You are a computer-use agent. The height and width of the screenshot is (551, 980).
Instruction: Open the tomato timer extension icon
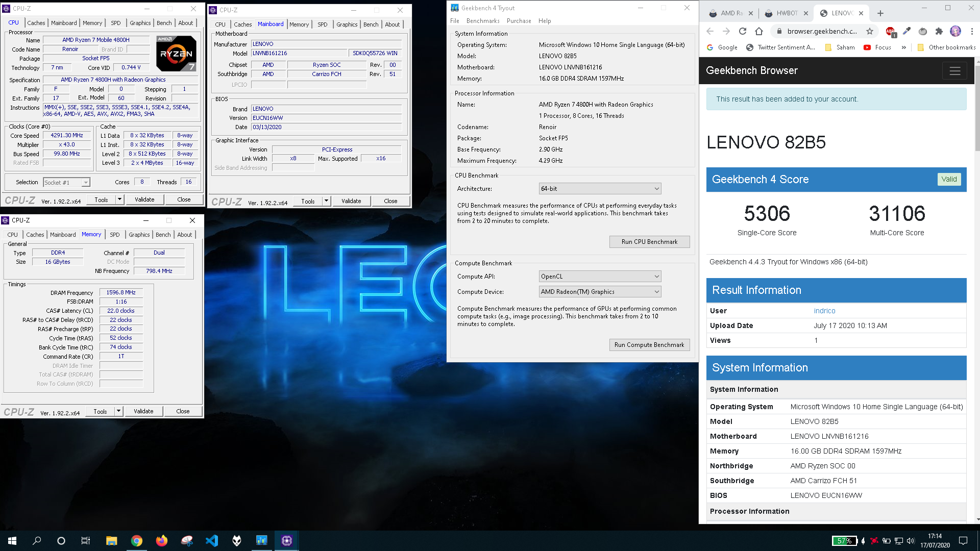[923, 31]
